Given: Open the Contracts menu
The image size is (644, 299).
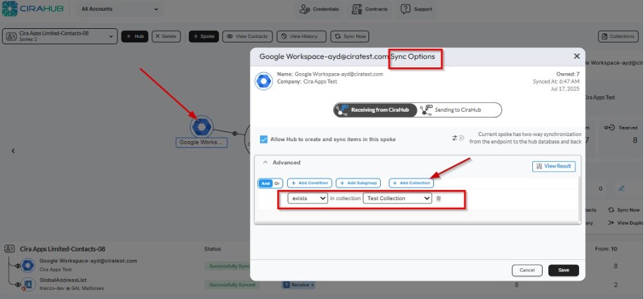Looking at the screenshot, I should coord(370,9).
